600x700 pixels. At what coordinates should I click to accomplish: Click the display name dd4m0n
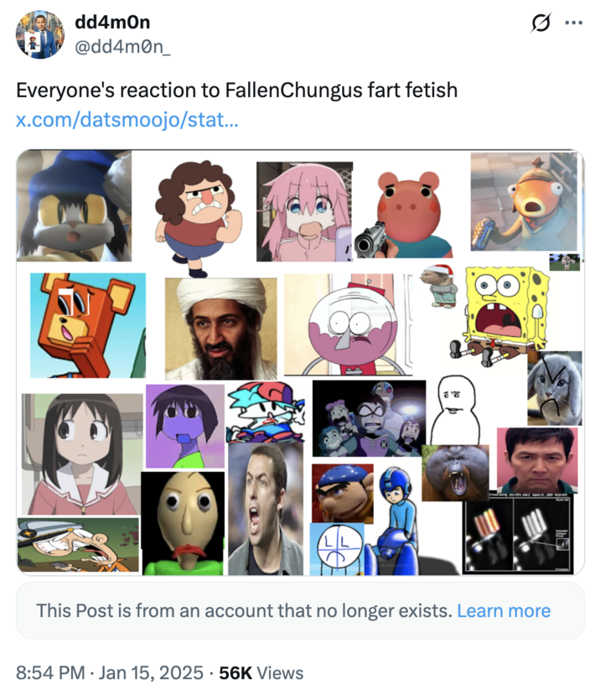pyautogui.click(x=105, y=20)
